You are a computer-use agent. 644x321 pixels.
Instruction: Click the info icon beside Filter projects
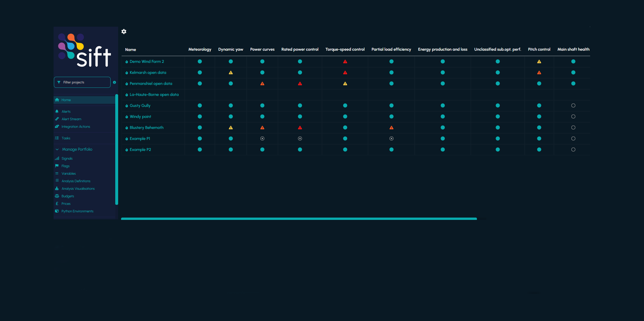(x=114, y=82)
